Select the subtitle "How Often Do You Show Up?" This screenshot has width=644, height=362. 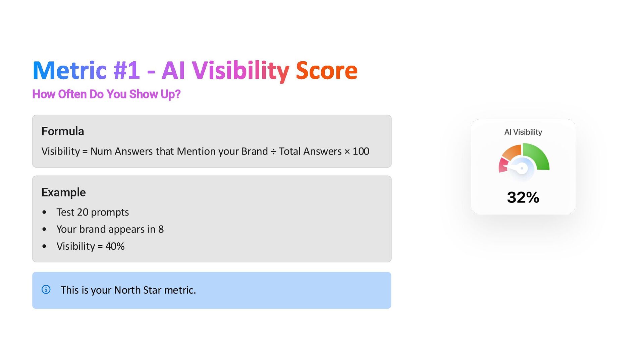pyautogui.click(x=106, y=94)
